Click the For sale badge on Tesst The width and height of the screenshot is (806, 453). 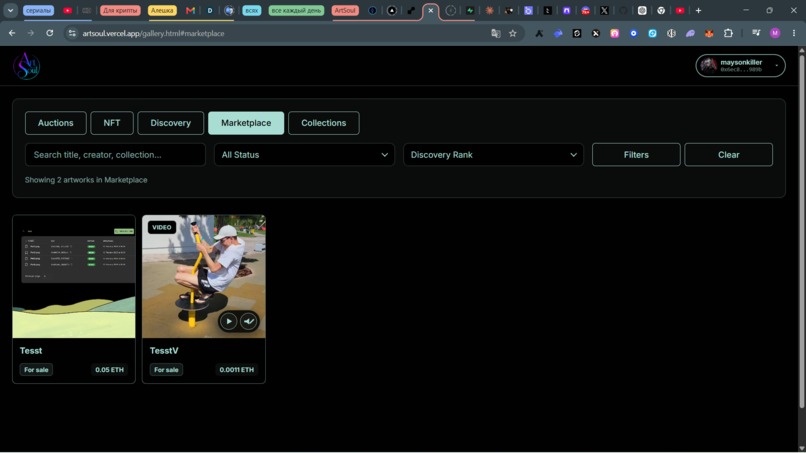point(36,370)
